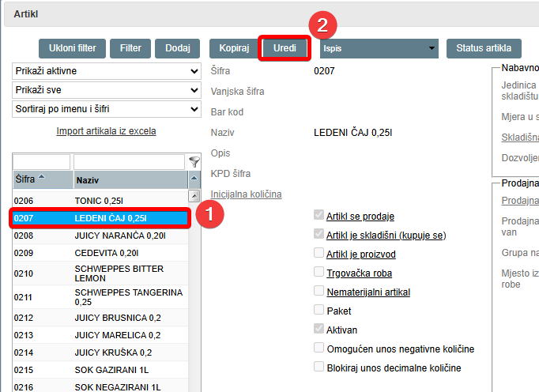Tick Blokiraj unos decimalne količine checkbox
This screenshot has height=392, width=539.
pyautogui.click(x=318, y=367)
